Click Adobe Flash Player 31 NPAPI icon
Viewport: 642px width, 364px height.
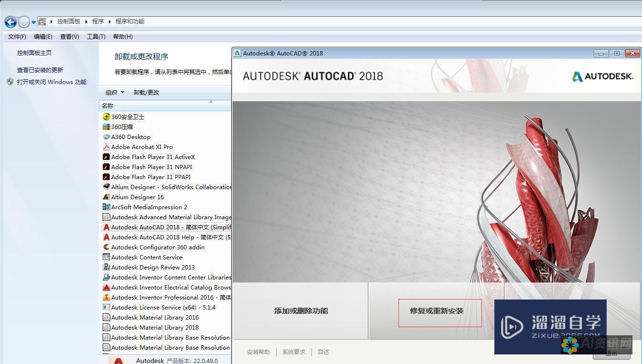point(106,167)
